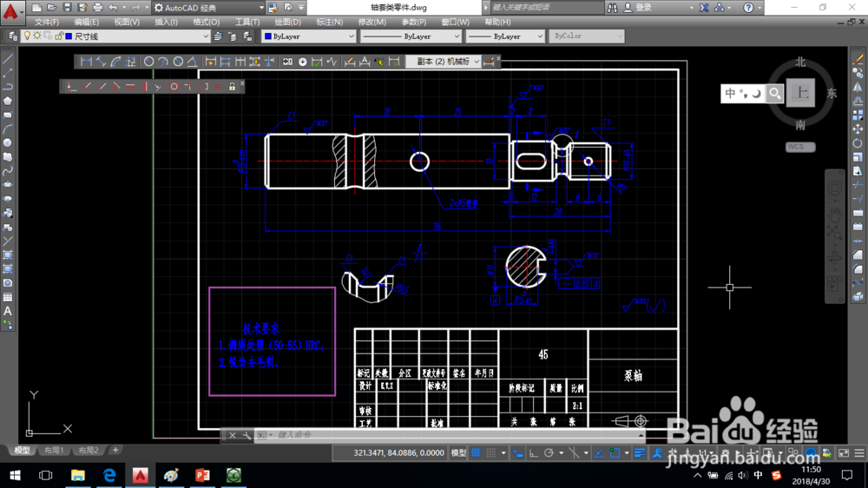This screenshot has width=868, height=488.
Task: Save the drawing with the floppy disk icon
Action: click(x=67, y=7)
